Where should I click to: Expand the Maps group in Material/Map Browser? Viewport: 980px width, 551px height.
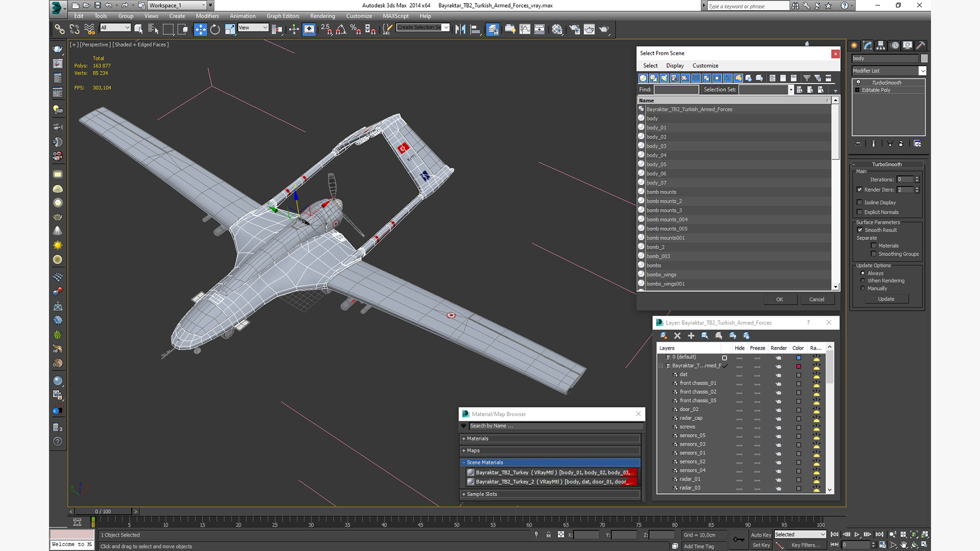(550, 450)
